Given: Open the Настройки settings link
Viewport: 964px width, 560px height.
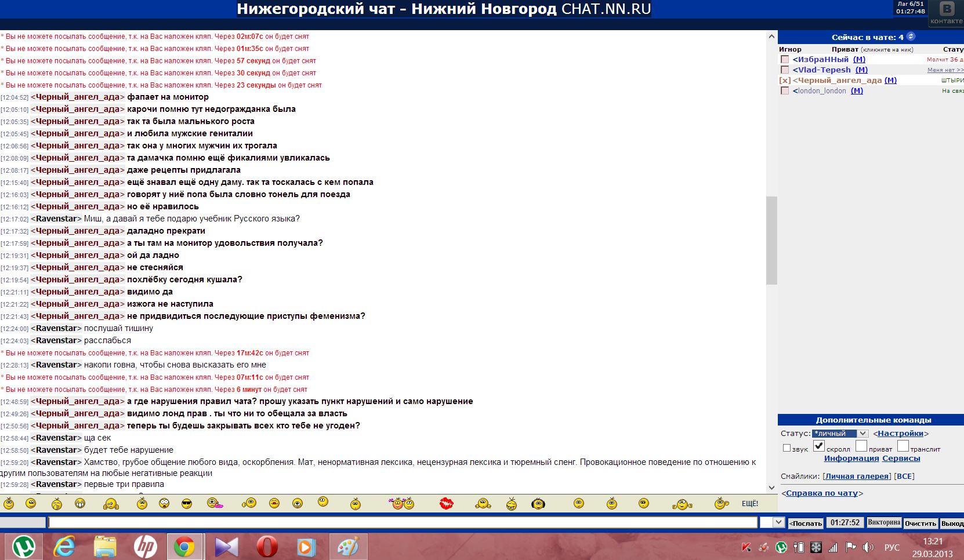Looking at the screenshot, I should 900,434.
